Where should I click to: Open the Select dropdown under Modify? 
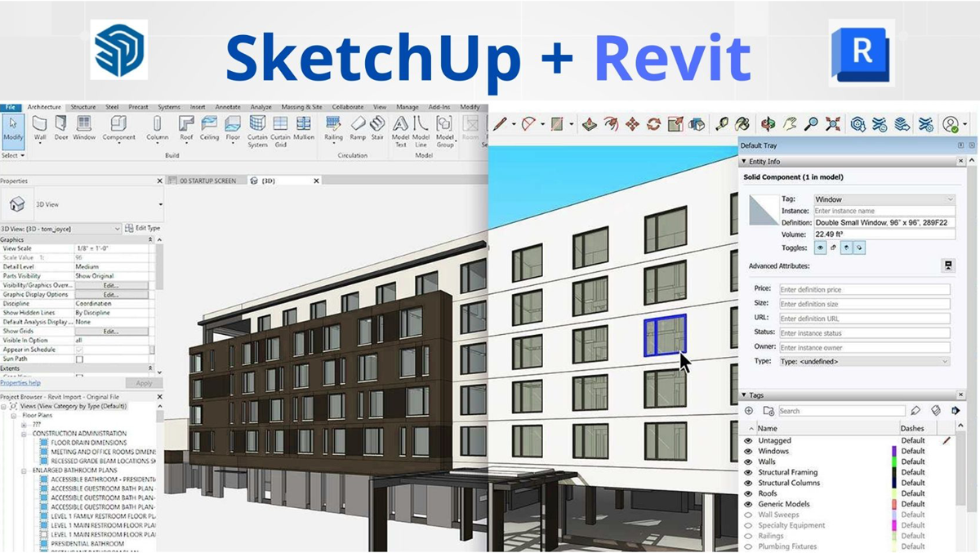click(x=13, y=155)
